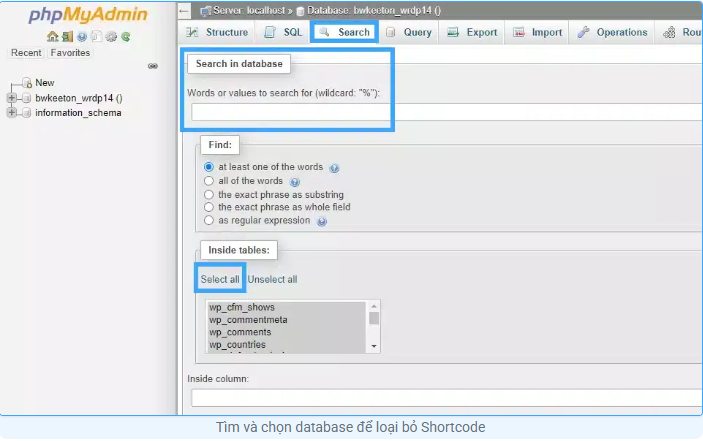Choose 'the exact phrase as substring'

(x=209, y=195)
